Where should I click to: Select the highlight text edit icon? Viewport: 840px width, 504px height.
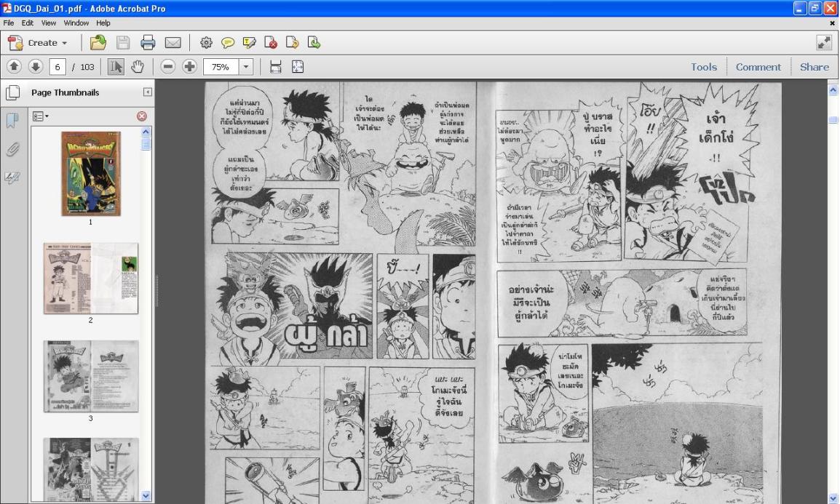click(249, 43)
